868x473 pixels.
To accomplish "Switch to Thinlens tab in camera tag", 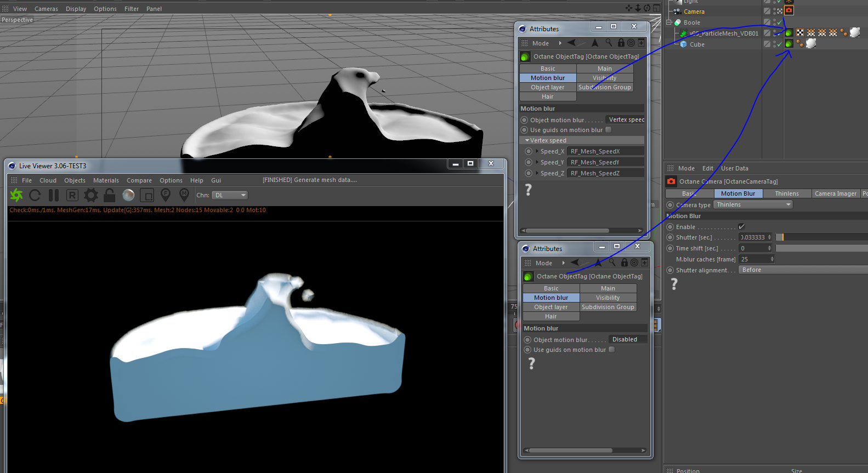I will 787,193.
